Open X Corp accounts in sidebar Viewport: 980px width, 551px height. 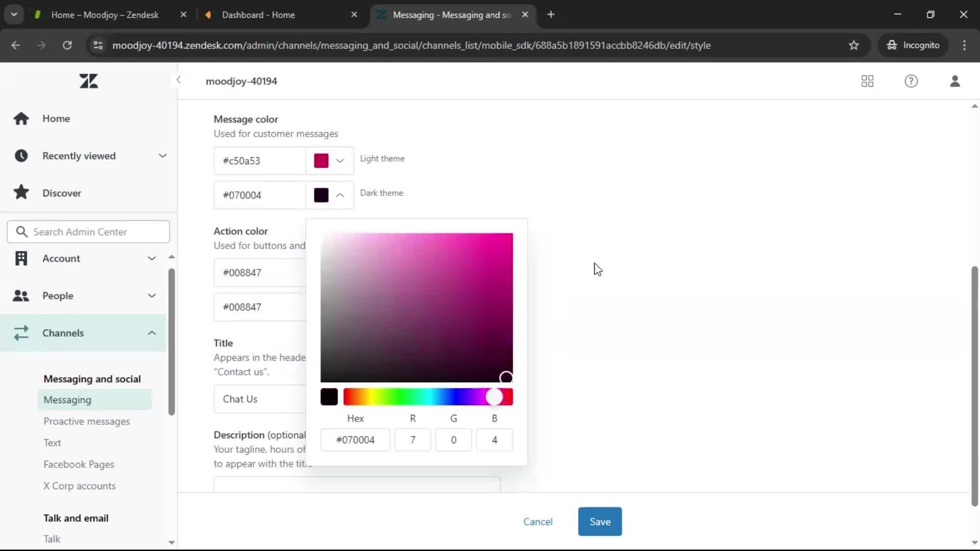pos(79,486)
